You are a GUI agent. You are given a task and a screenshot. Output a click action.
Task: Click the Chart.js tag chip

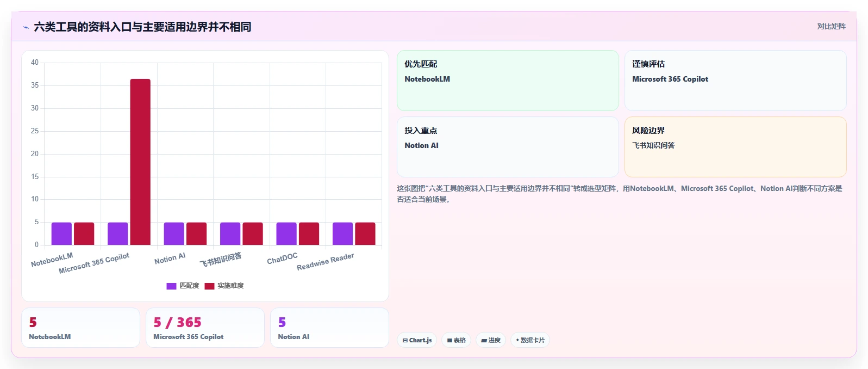click(417, 340)
